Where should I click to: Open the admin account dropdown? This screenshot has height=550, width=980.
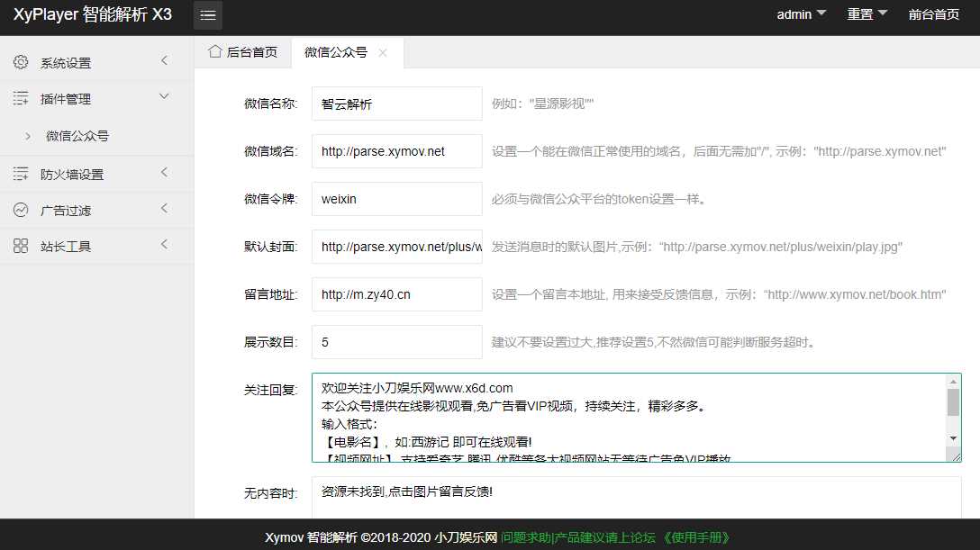(800, 14)
